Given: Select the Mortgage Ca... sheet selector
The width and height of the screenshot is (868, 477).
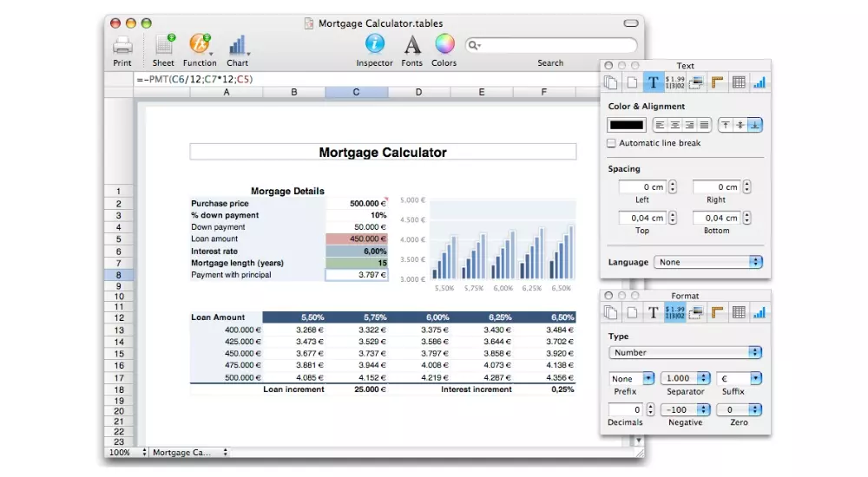Looking at the screenshot, I should (x=188, y=453).
